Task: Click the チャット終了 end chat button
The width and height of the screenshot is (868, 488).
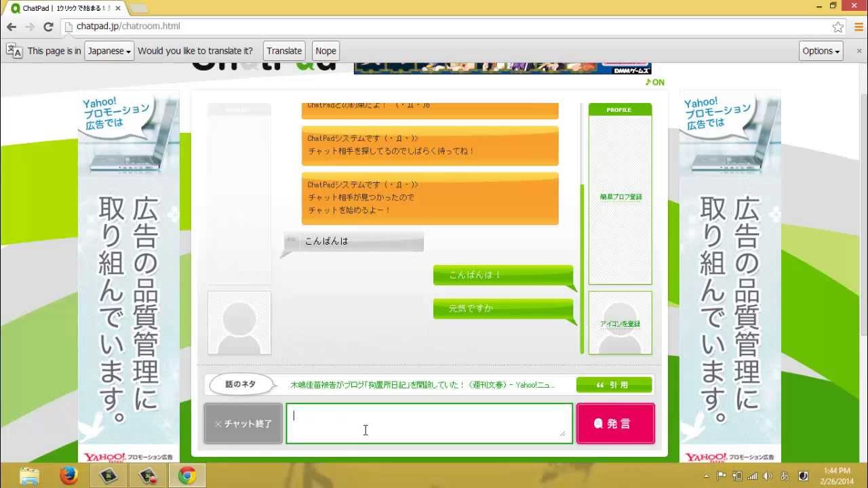Action: pyautogui.click(x=243, y=424)
